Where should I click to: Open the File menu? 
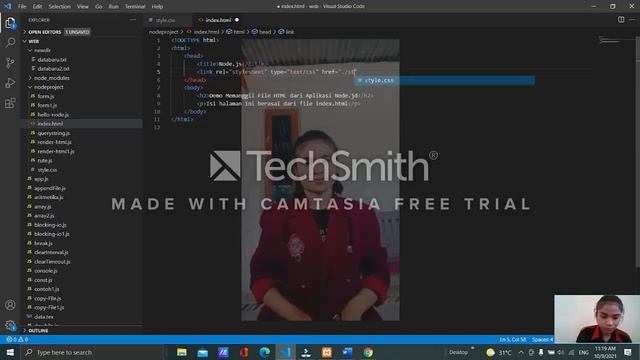click(x=22, y=7)
